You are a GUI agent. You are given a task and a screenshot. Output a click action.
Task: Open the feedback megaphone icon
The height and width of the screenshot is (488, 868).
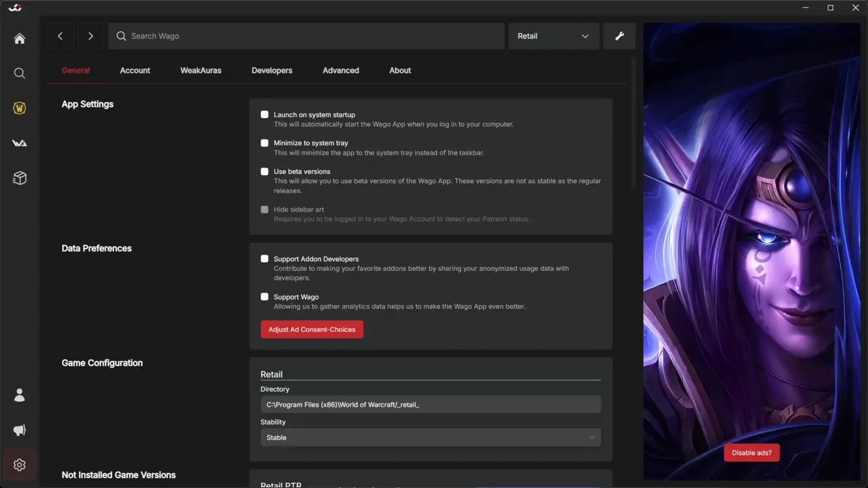pos(19,429)
